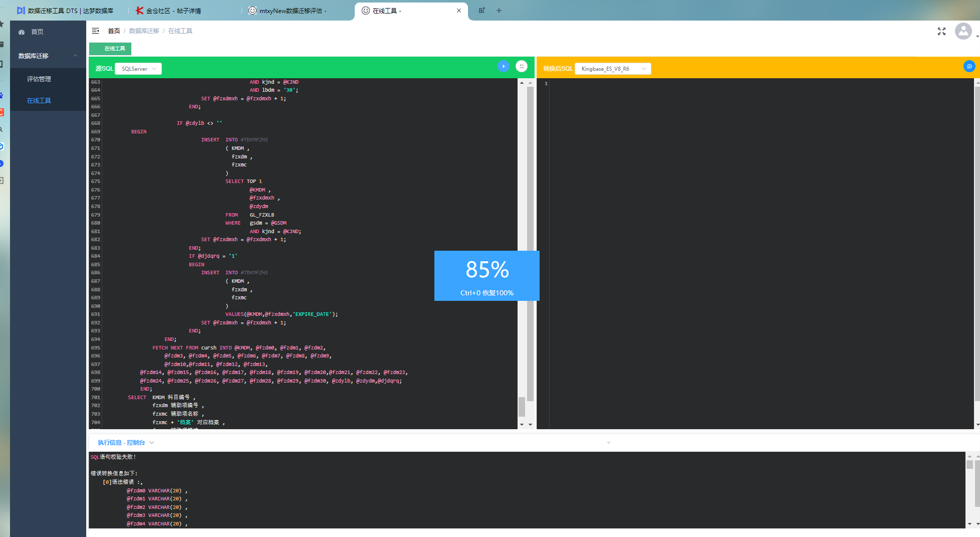
Task: Expand the 执行信息 - 控制台 panel dropdown
Action: point(152,443)
